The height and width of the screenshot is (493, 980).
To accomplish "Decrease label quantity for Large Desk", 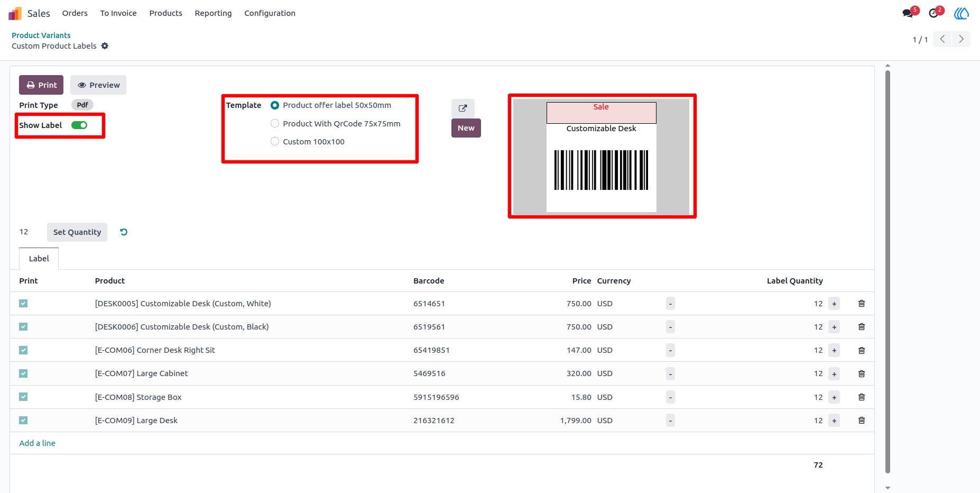I will [670, 421].
